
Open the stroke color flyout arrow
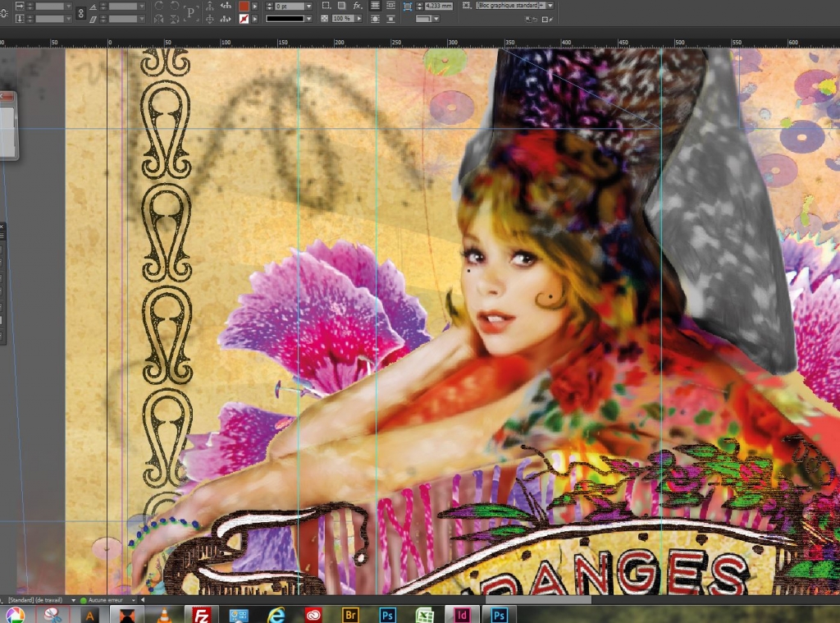(x=254, y=19)
